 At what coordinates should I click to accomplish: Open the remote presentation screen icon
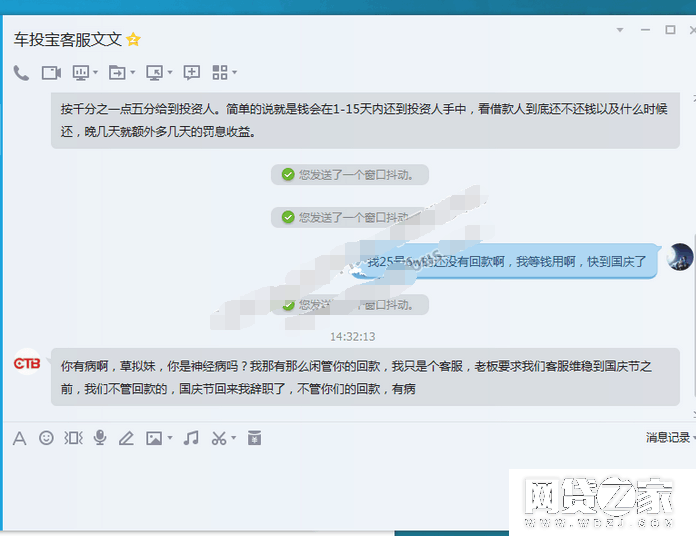pyautogui.click(x=81, y=73)
